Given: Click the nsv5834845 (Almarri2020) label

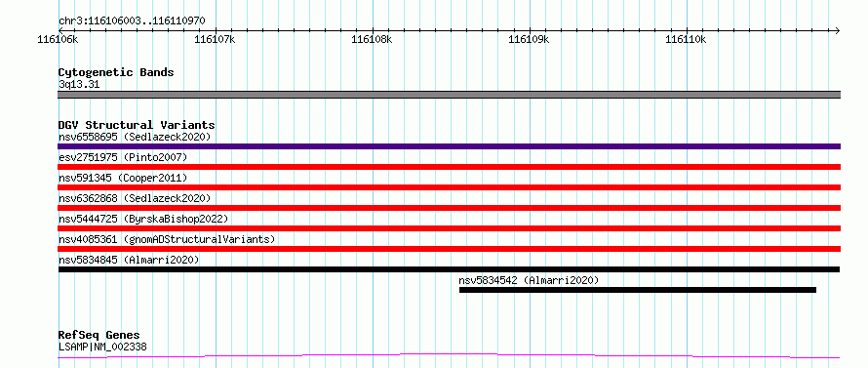Looking at the screenshot, I should [x=129, y=260].
